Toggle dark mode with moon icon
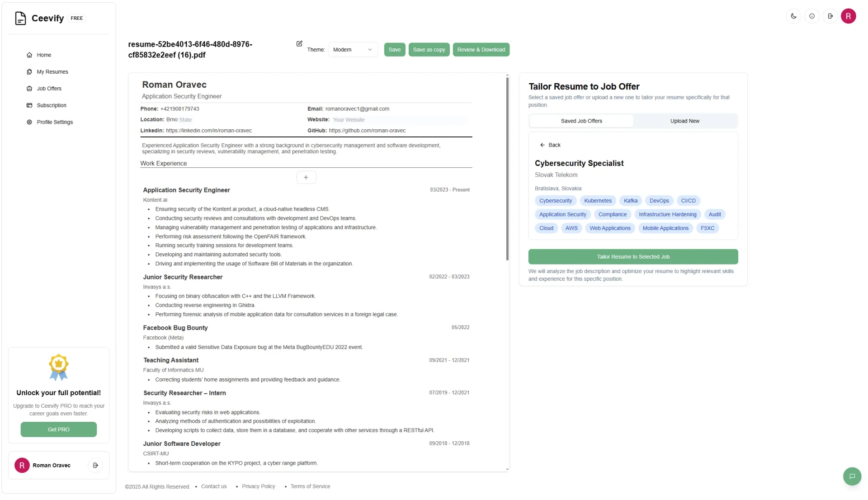The height and width of the screenshot is (500, 868). pos(793,16)
